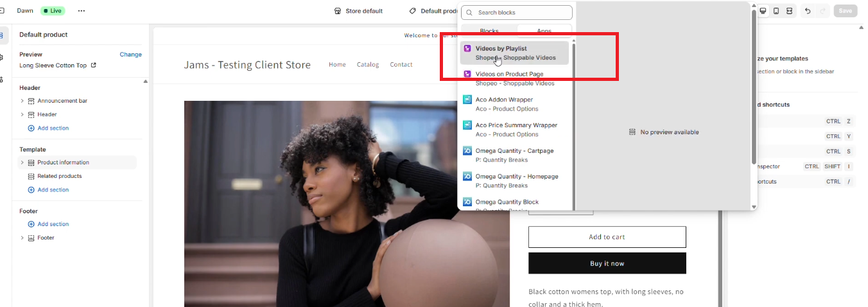Viewport: 868px width, 307px height.
Task: Select Related products in the Template list
Action: coord(59,176)
